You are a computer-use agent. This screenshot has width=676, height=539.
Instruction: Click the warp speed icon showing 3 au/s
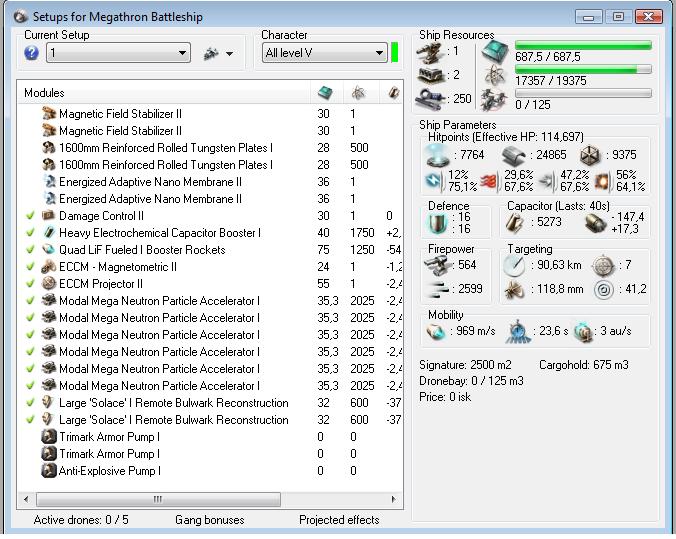(x=583, y=332)
